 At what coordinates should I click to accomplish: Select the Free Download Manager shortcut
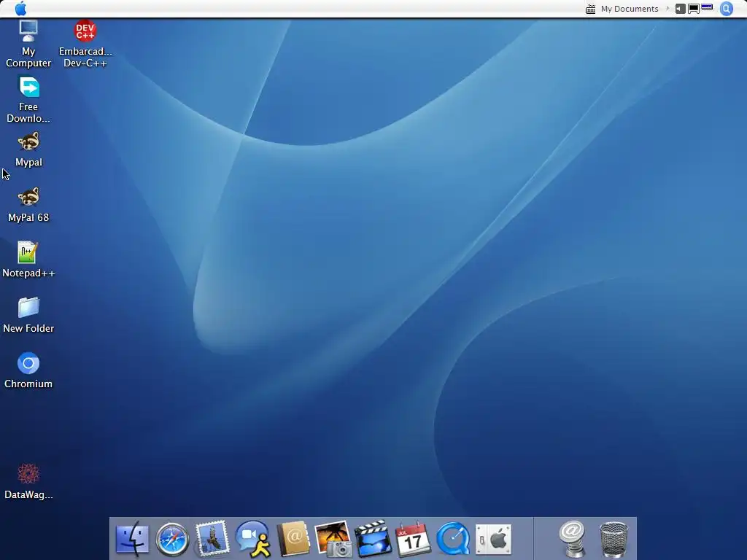tap(28, 99)
